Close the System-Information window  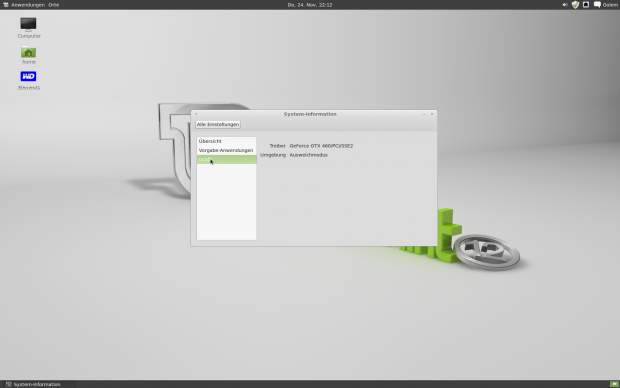tap(432, 114)
